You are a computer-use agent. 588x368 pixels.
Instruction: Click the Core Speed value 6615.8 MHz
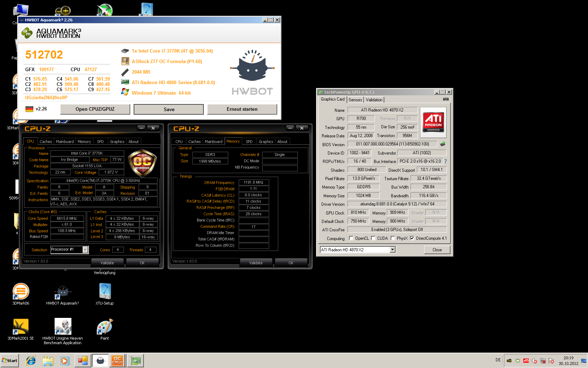coord(67,218)
